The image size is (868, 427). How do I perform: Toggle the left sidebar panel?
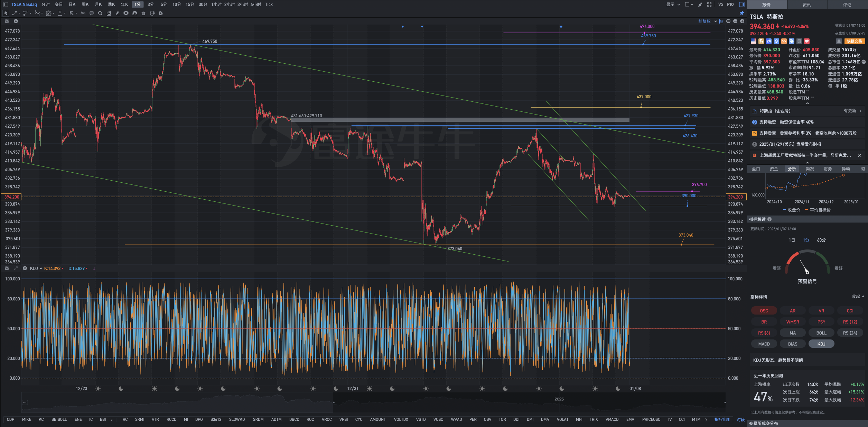pyautogui.click(x=5, y=4)
